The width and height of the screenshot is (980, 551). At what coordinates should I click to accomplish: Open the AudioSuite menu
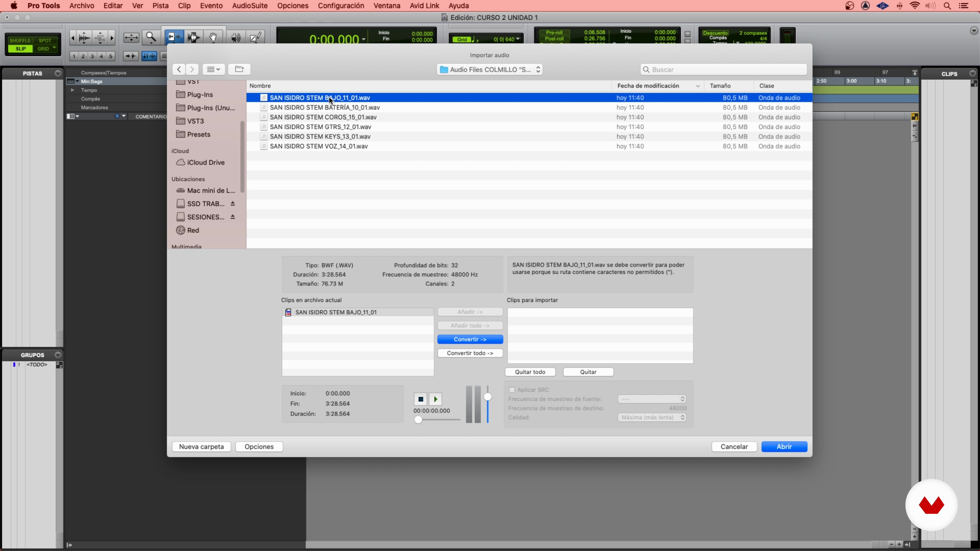click(250, 6)
